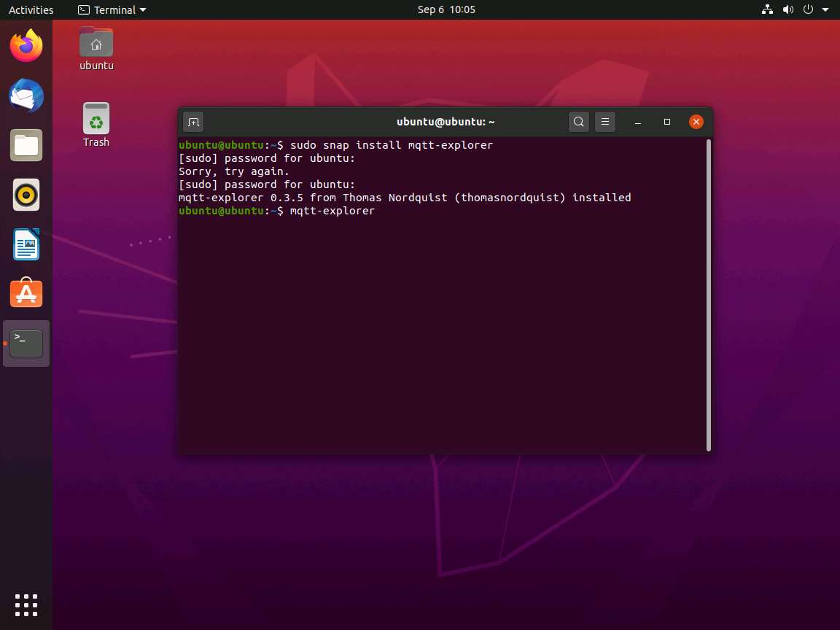Start Rhythmbox music player
Image resolution: width=840 pixels, height=630 pixels.
[26, 195]
